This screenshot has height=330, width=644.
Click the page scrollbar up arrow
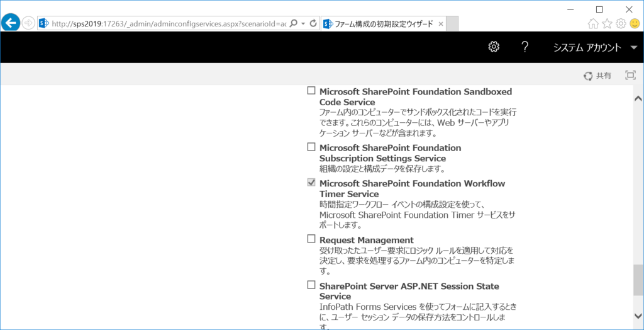(638, 99)
